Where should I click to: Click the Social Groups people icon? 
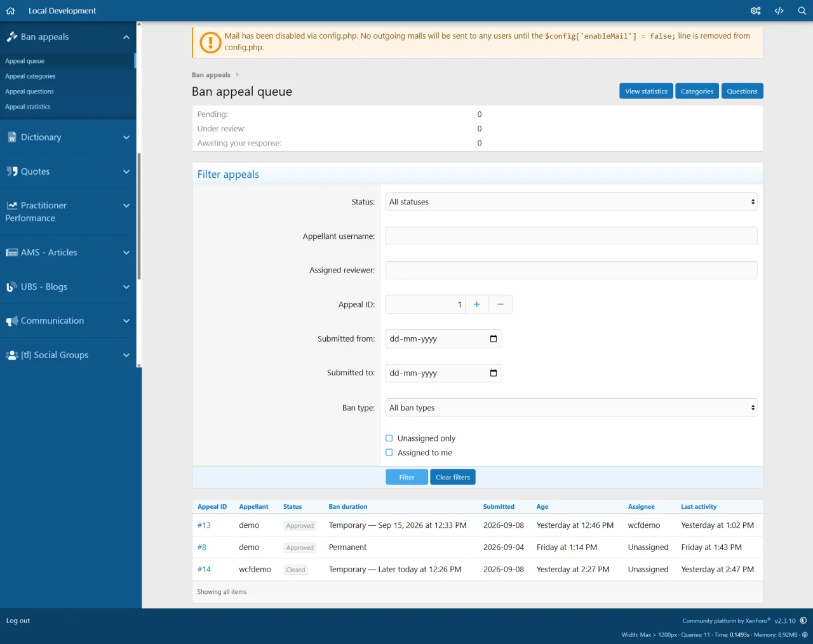coord(11,356)
